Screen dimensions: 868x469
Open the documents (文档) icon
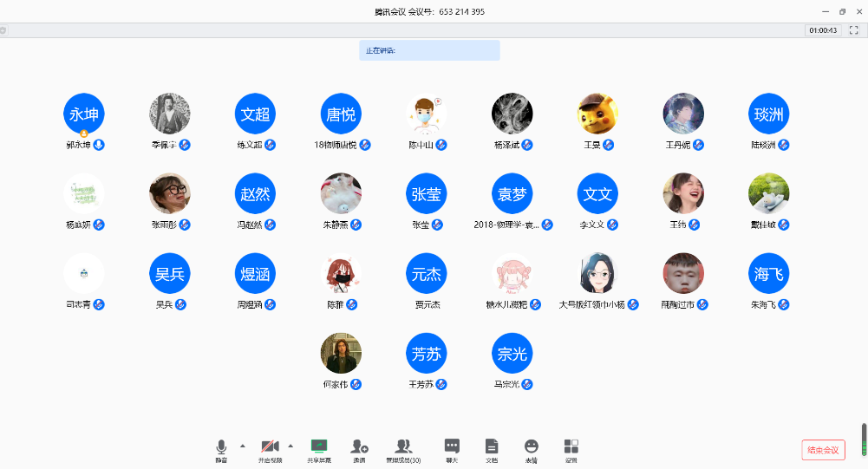tap(492, 448)
